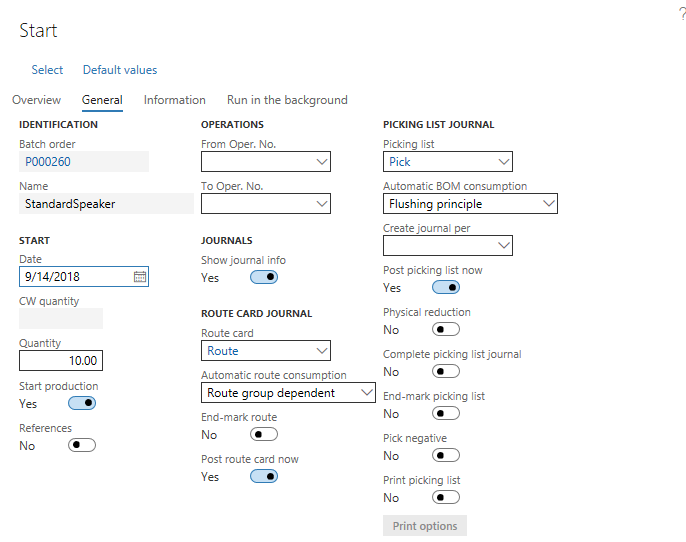Open the Date calendar picker icon

pos(140,276)
